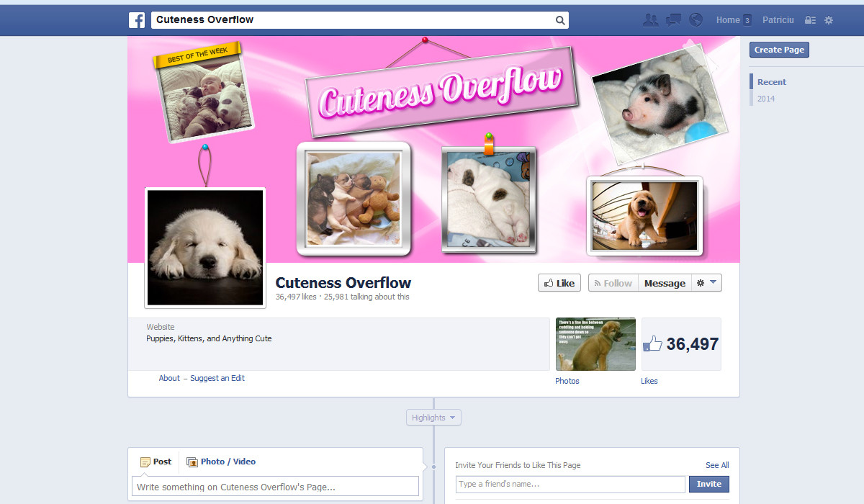The width and height of the screenshot is (864, 504).
Task: Open the sleeping puppy profile picture
Action: point(205,248)
